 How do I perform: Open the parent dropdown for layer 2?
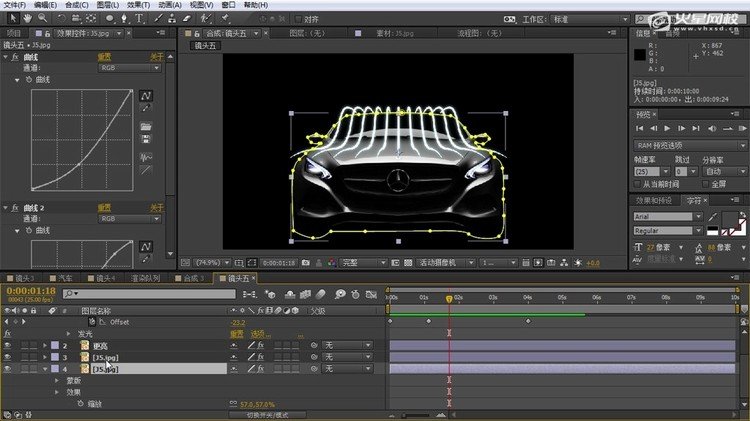(x=347, y=345)
